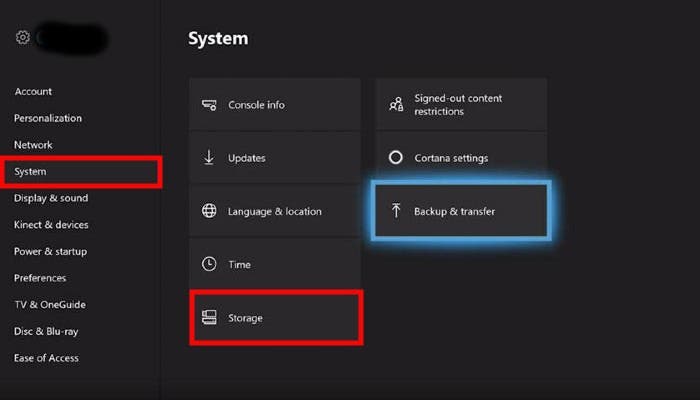Click the Storage drives icon
Viewport: 700px width, 400px height.
tap(209, 317)
